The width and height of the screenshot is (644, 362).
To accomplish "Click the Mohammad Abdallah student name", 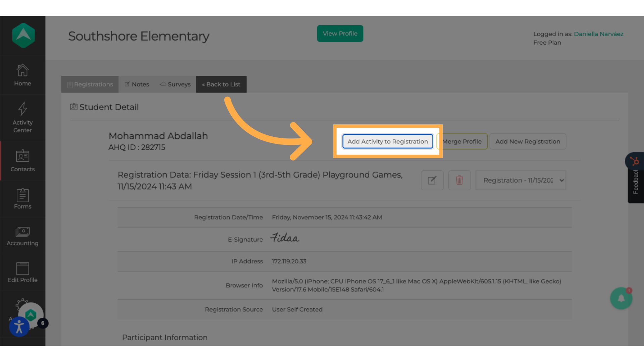I will [x=158, y=136].
